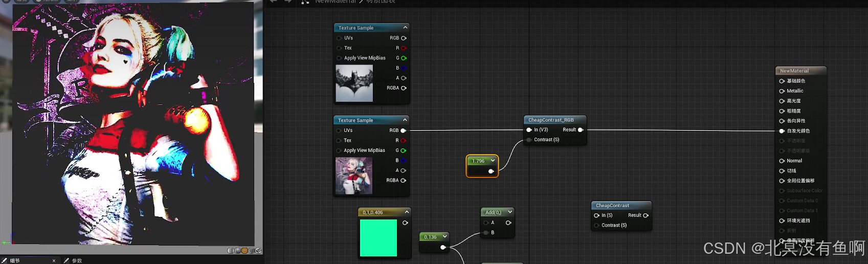This screenshot has height=264, width=868.
Task: Select the cube preview shape icon
Action: tap(252, 251)
